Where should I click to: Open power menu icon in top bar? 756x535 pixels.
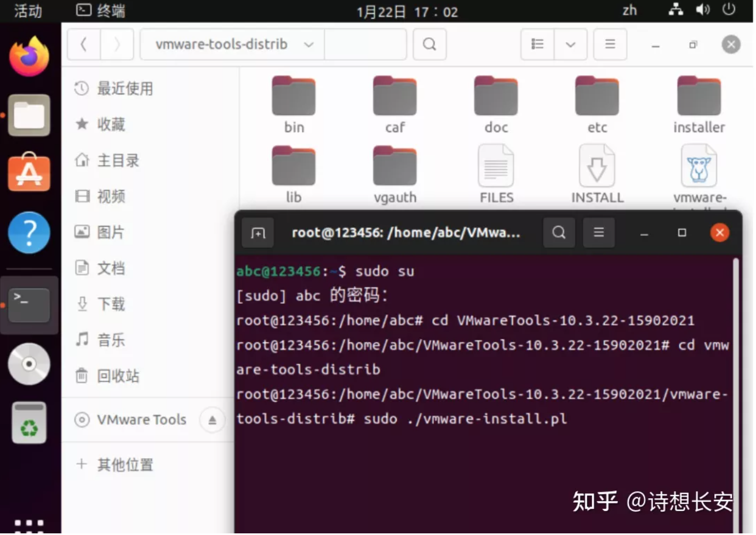click(x=729, y=9)
